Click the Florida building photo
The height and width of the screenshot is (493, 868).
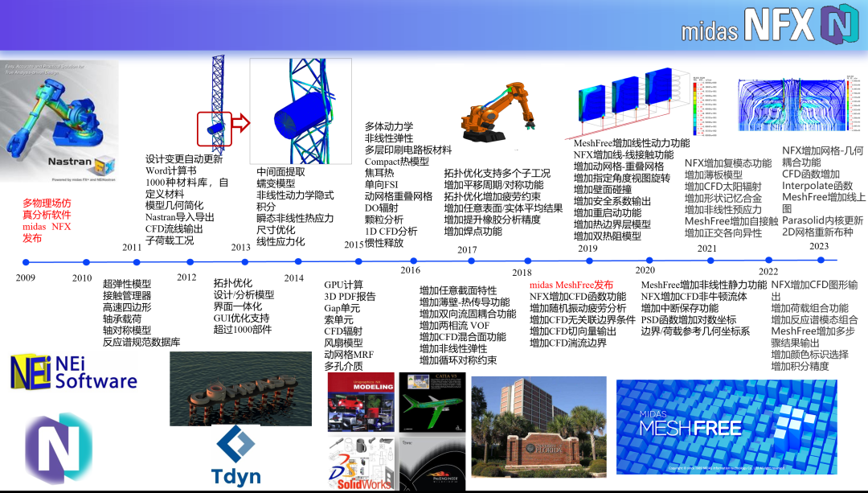(x=538, y=426)
